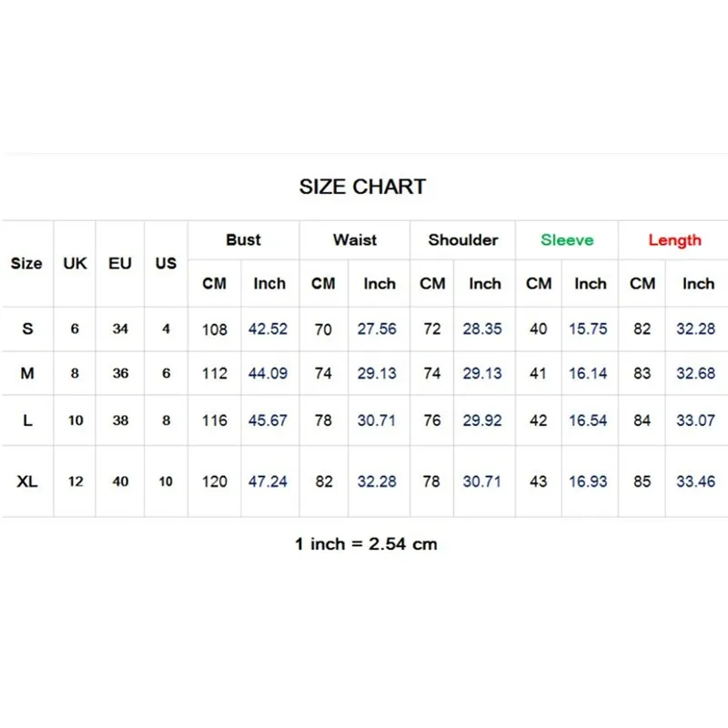Screen dimensions: 728x728
Task: Click the 29.92 shoulder inch value
Action: [482, 420]
